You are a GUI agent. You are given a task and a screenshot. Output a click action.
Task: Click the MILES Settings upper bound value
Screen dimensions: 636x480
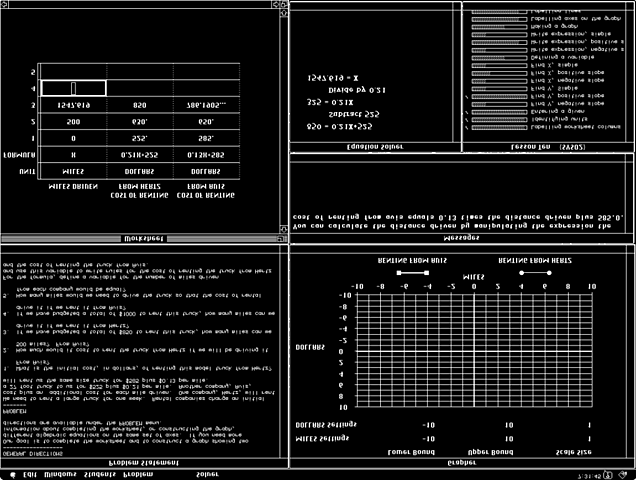(509, 439)
